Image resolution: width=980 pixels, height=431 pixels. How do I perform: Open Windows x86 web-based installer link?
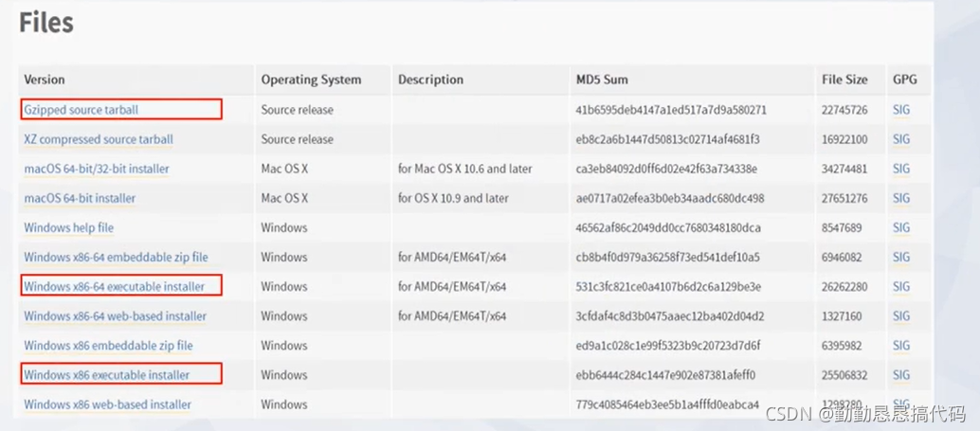(107, 404)
